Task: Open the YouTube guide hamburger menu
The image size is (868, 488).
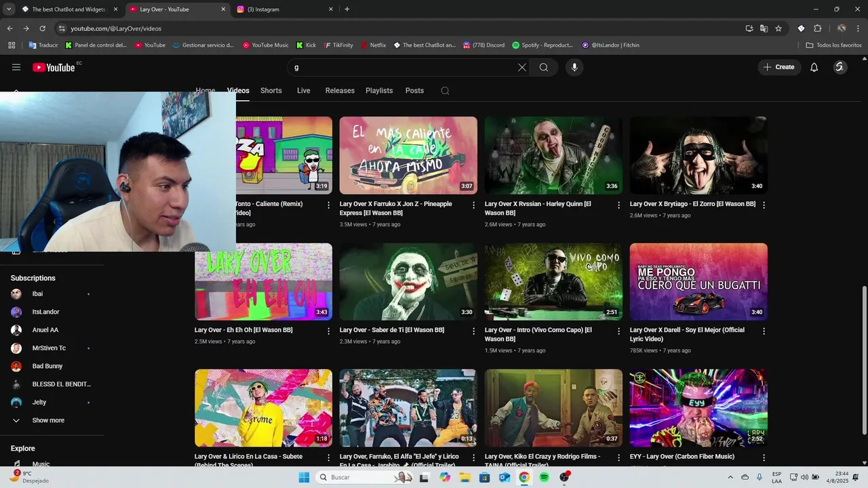Action: click(16, 67)
